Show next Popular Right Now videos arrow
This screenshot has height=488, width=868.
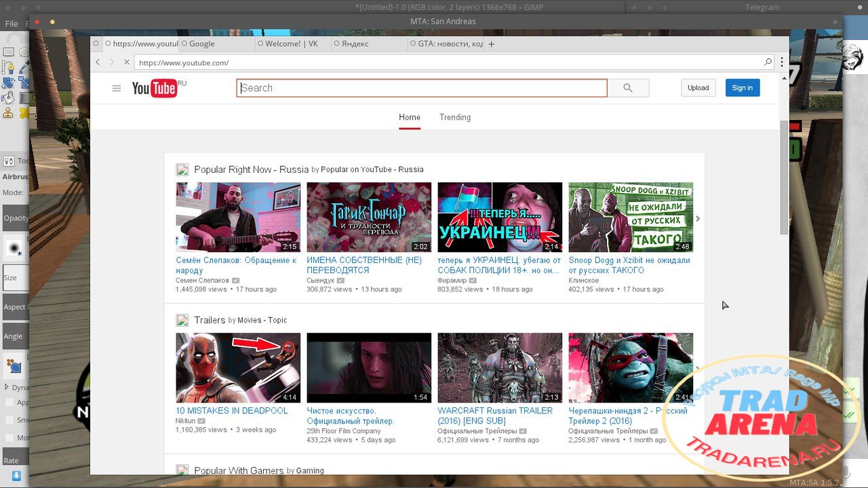click(x=698, y=218)
